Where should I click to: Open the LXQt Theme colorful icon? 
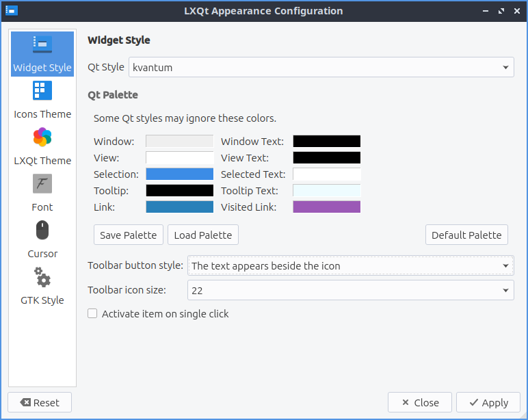[42, 137]
